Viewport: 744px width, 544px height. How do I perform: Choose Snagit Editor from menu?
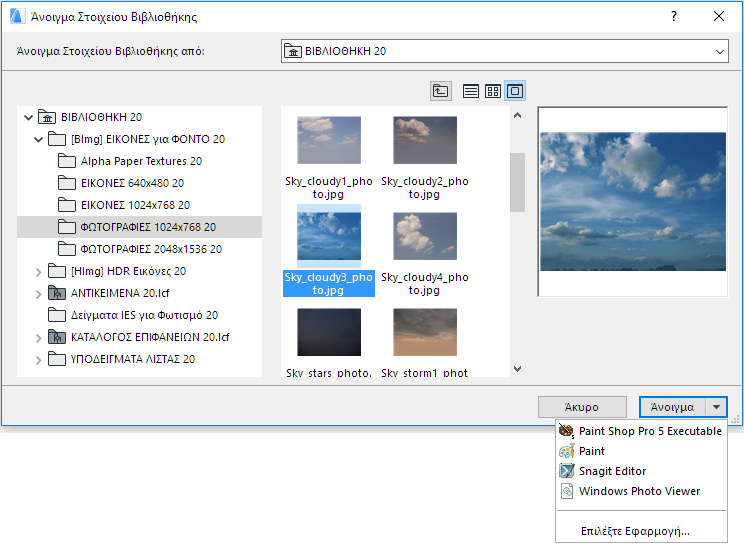click(642, 471)
